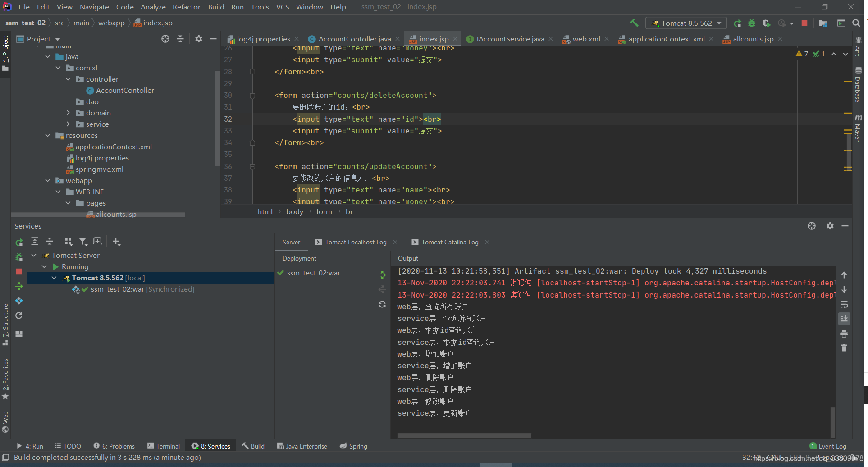Refresh the deployment status icon

pos(382,304)
